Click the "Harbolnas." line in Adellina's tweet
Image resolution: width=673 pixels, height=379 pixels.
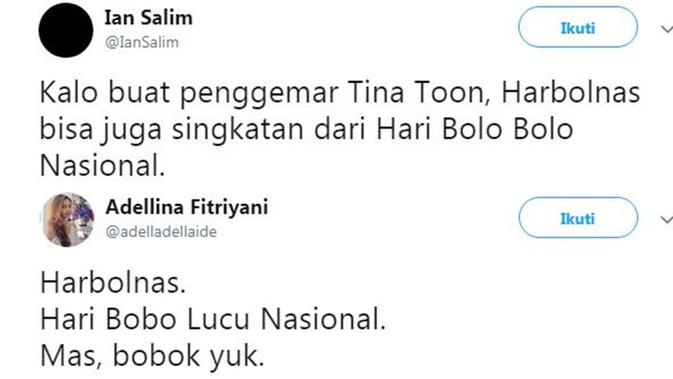(113, 283)
